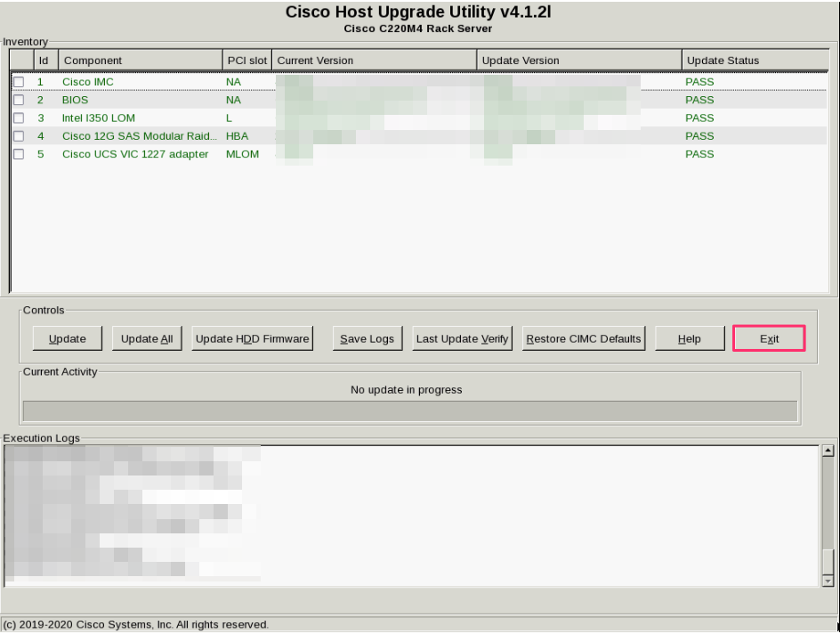Click the No update in progress text
Viewport: 840px width, 634px height.
pyautogui.click(x=406, y=390)
